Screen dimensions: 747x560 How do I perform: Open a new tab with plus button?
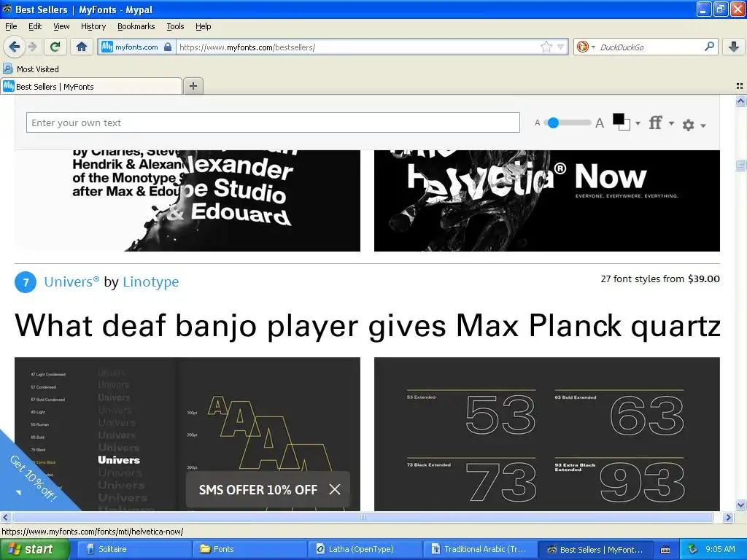[x=193, y=86]
